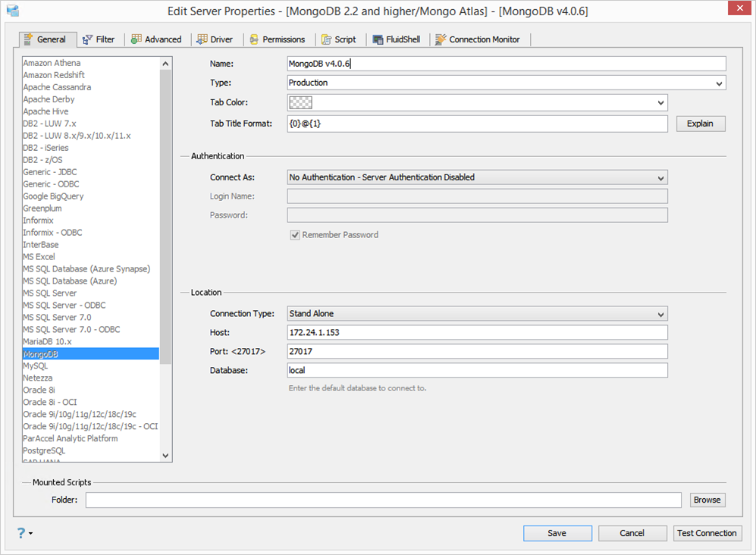Image resolution: width=756 pixels, height=555 pixels.
Task: Toggle the Remember Password checkbox
Action: click(x=295, y=235)
